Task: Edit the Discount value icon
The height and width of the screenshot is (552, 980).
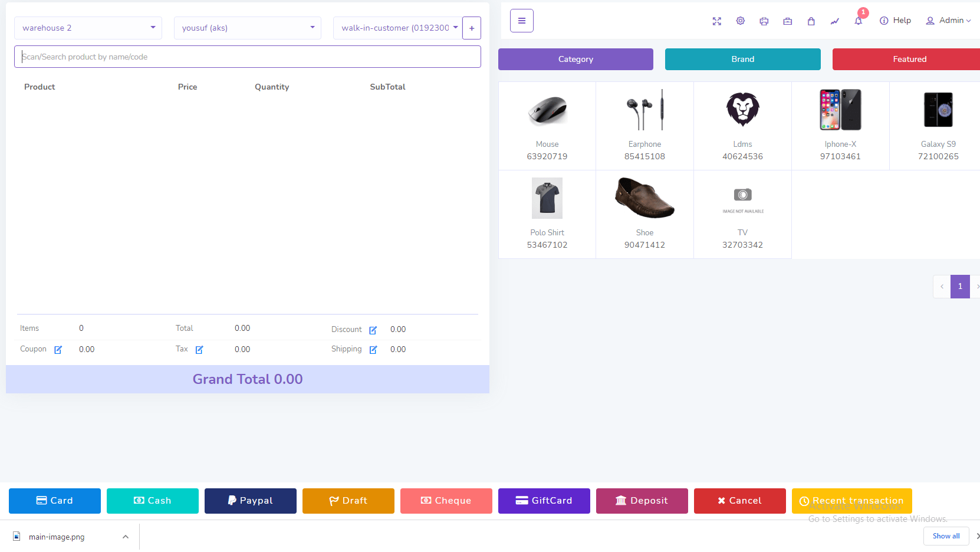Action: click(x=373, y=330)
